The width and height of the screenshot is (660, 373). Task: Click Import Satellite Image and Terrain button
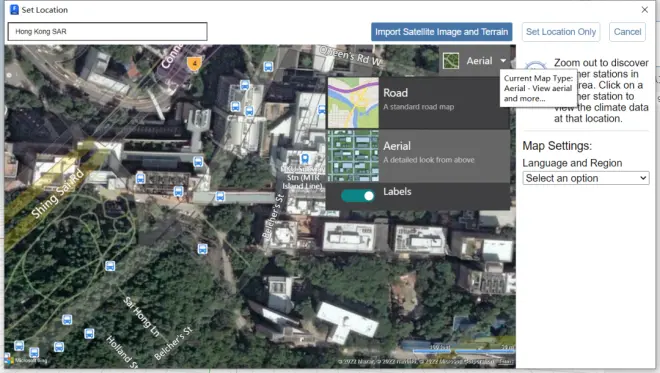click(442, 32)
